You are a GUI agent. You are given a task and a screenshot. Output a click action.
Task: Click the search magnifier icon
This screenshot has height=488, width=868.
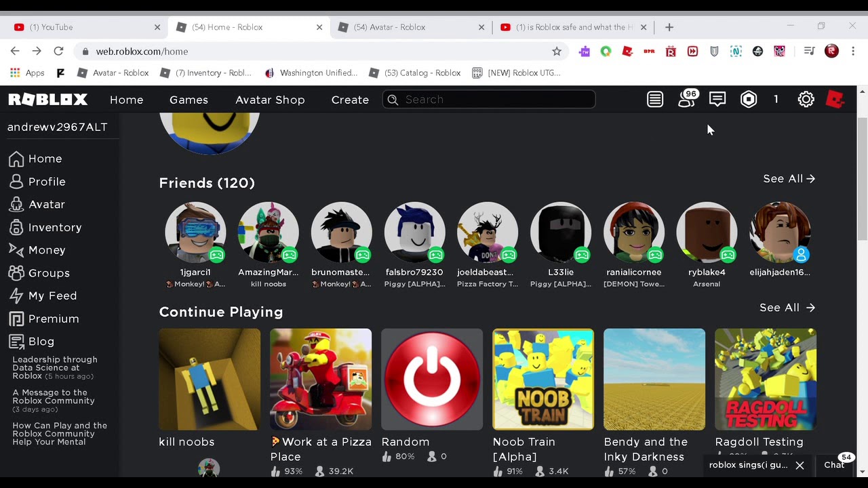393,100
